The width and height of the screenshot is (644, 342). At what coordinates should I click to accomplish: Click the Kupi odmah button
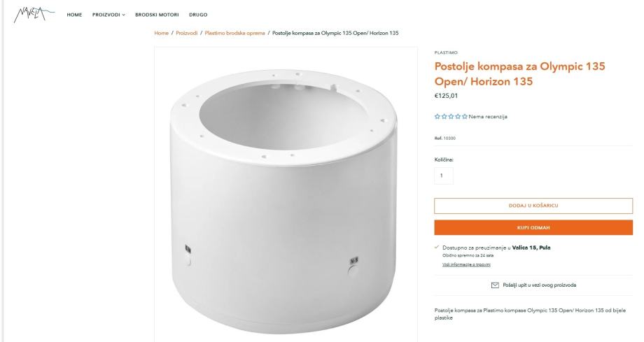point(533,227)
